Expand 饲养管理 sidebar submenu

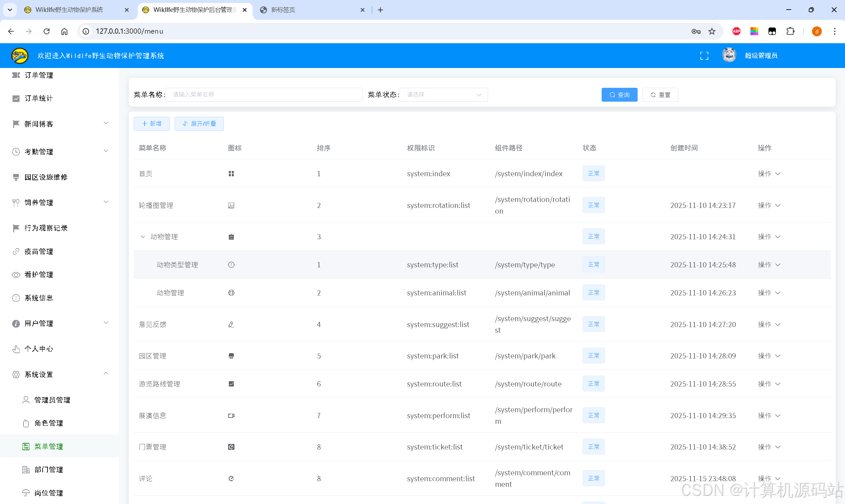[106, 202]
